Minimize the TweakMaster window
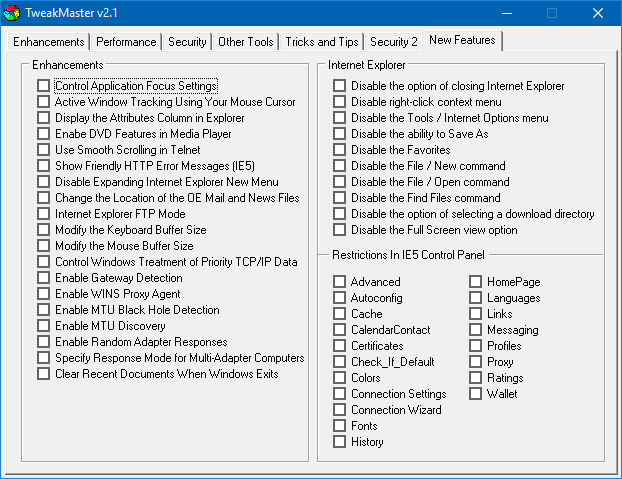Screen dimensions: 622x479 click(505, 13)
